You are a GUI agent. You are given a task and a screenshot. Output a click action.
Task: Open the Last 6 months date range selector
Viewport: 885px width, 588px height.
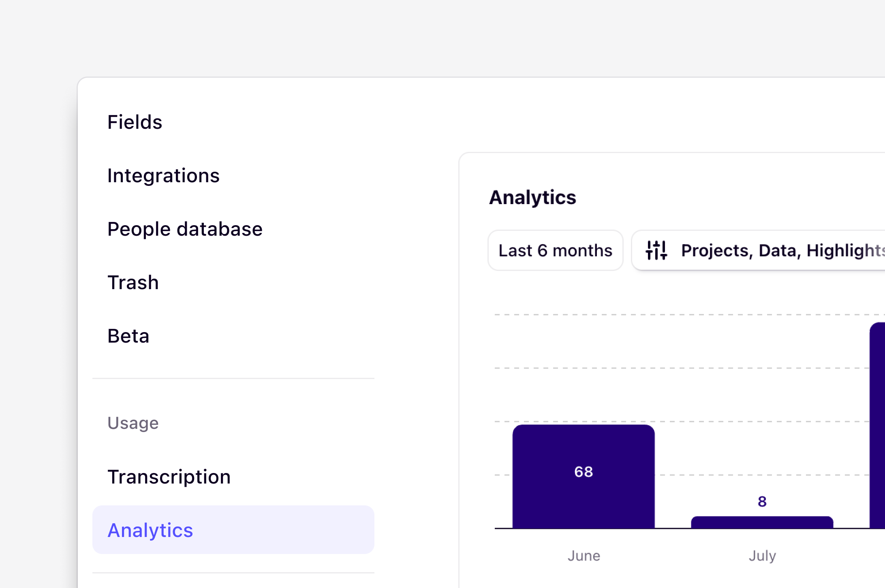coord(555,250)
